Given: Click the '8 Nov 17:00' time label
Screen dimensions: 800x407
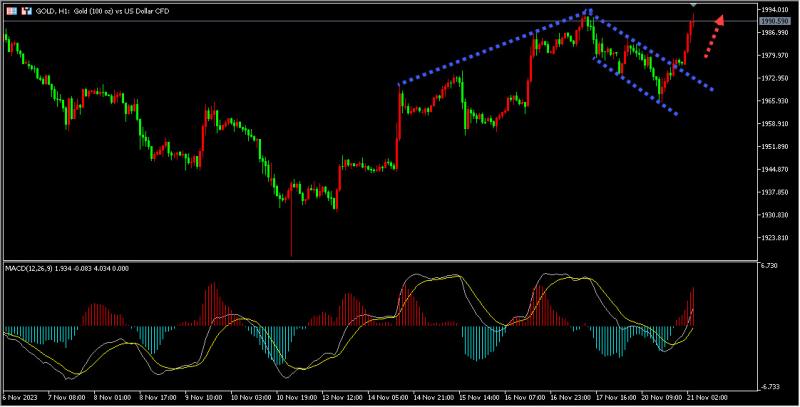Looking at the screenshot, I should click(156, 397).
